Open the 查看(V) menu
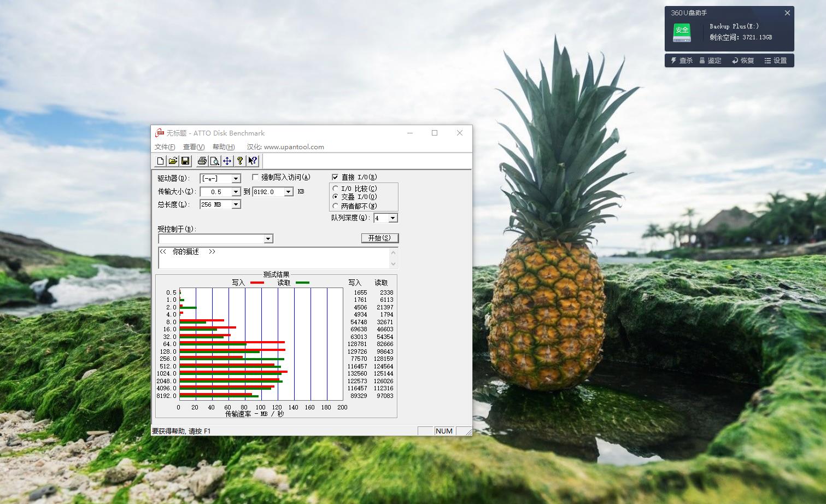Image resolution: width=826 pixels, height=504 pixels. [193, 146]
